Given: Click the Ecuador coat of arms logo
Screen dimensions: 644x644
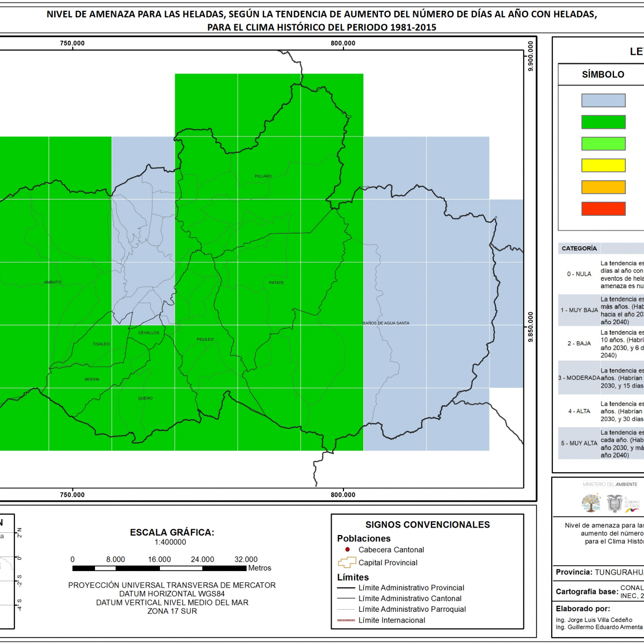Looking at the screenshot, I should (x=614, y=503).
